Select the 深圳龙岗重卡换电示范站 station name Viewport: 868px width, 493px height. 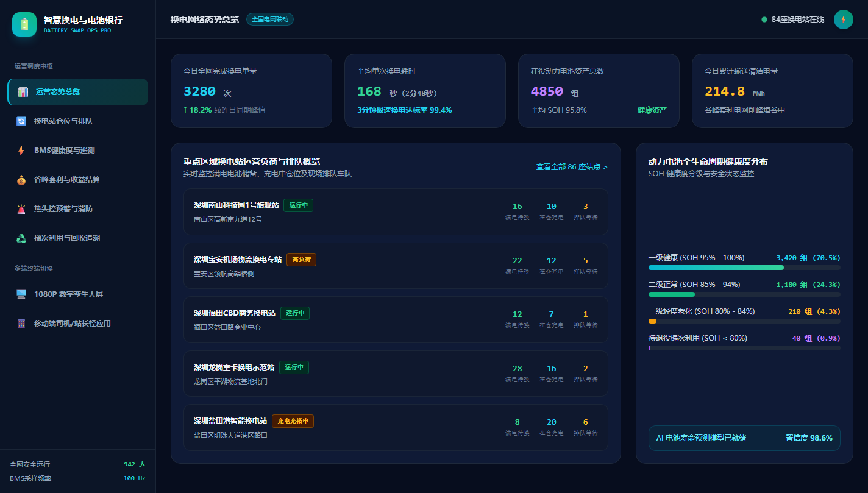pyautogui.click(x=234, y=367)
